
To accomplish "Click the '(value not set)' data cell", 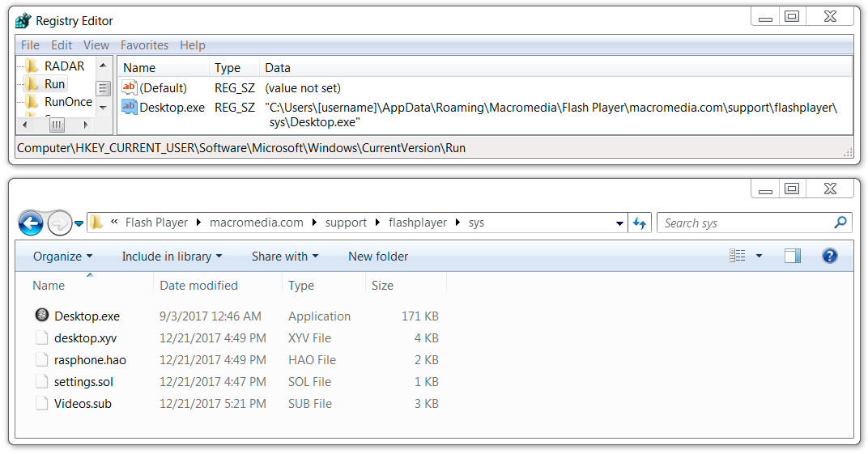I will pos(303,88).
